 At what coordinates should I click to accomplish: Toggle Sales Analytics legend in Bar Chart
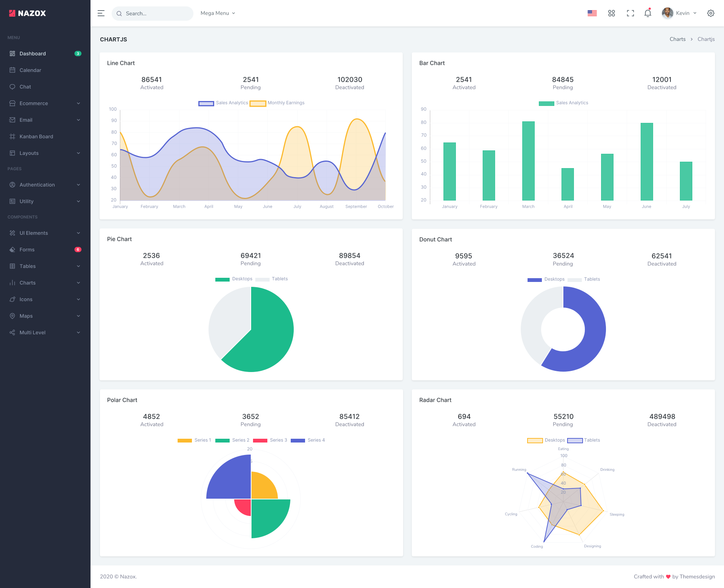coord(563,103)
